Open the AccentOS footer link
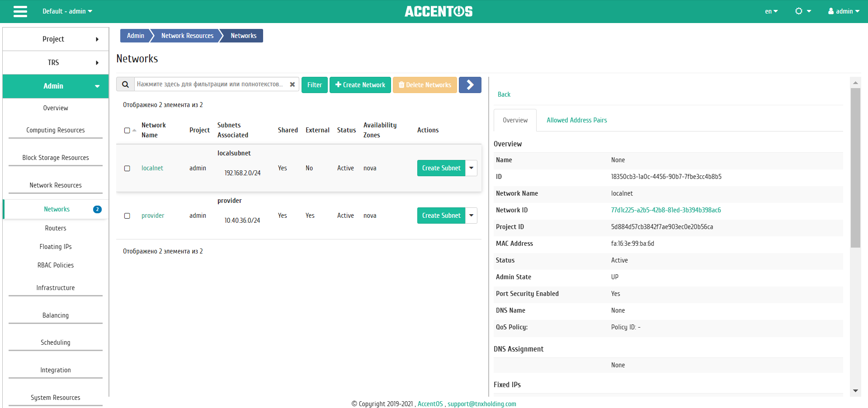868x408 pixels. click(430, 404)
